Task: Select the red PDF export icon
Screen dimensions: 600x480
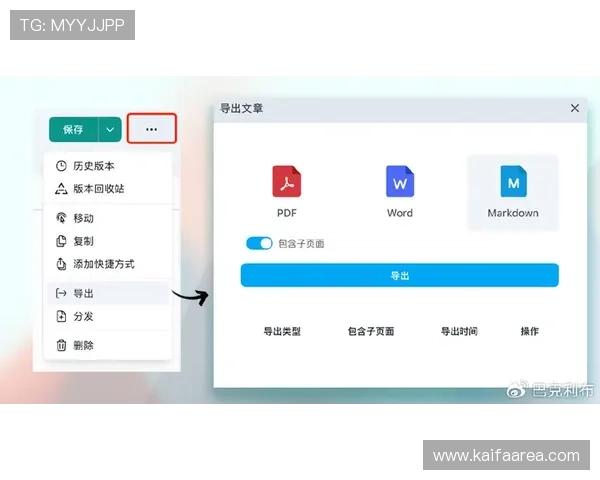Action: click(287, 181)
